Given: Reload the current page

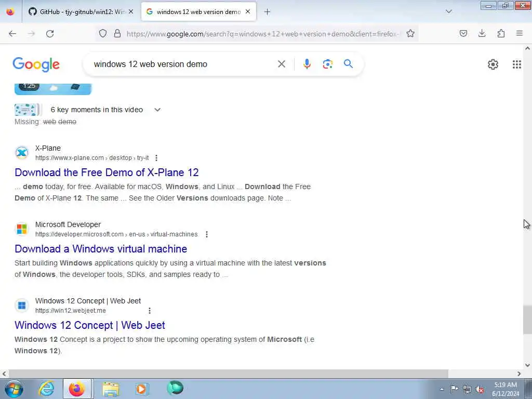Looking at the screenshot, I should (x=50, y=34).
